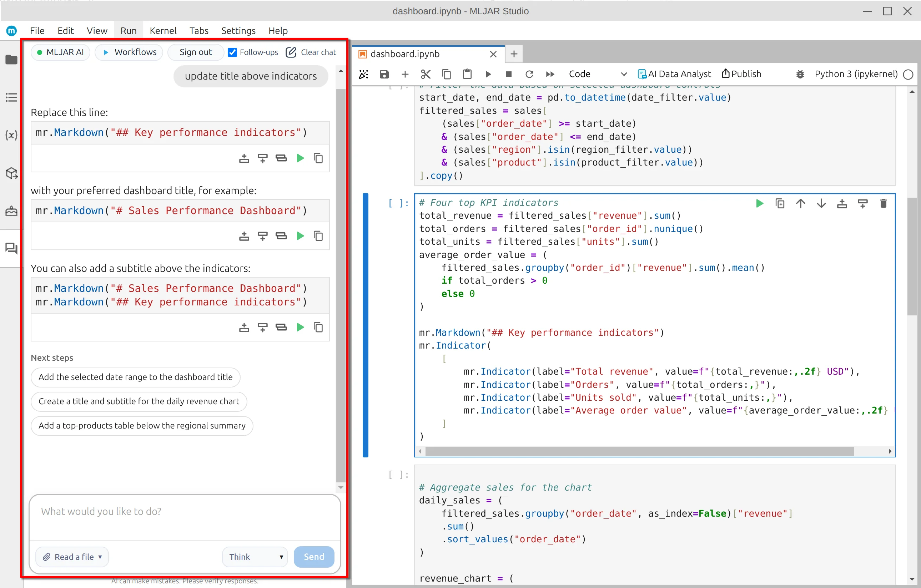Open the Tabs menu

point(199,31)
